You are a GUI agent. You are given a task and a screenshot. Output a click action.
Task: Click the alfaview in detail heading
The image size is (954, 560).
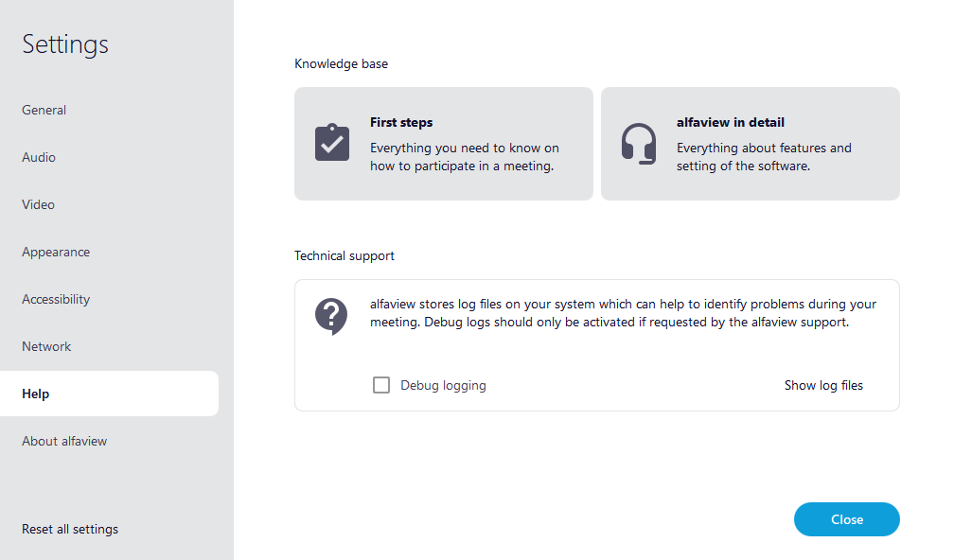730,122
